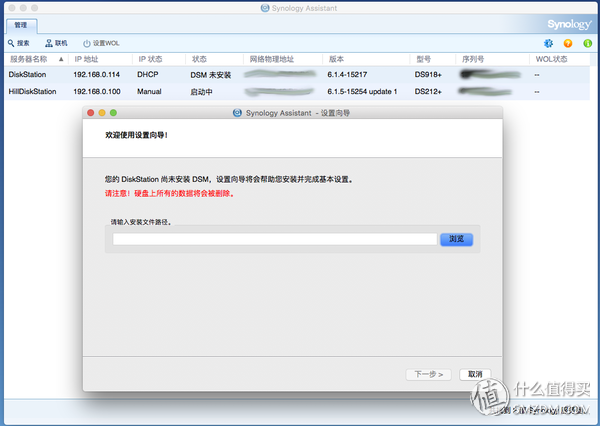Sort by 服务器名称 column header

36,59
